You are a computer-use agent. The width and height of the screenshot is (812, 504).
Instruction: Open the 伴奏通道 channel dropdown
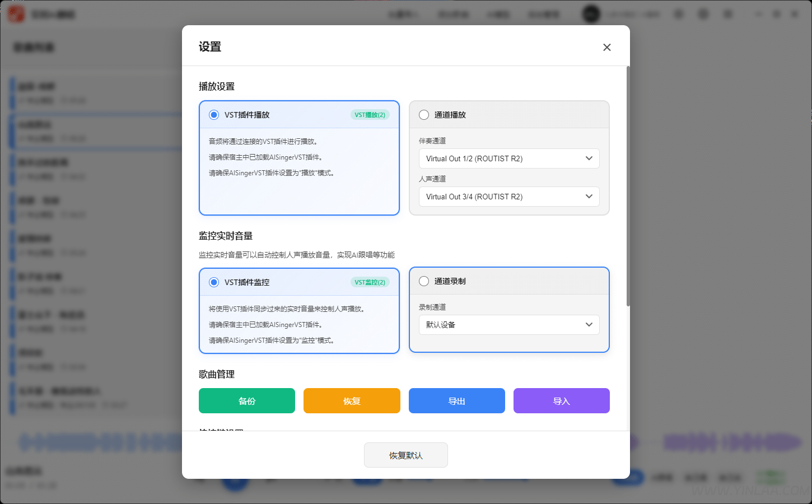click(508, 158)
